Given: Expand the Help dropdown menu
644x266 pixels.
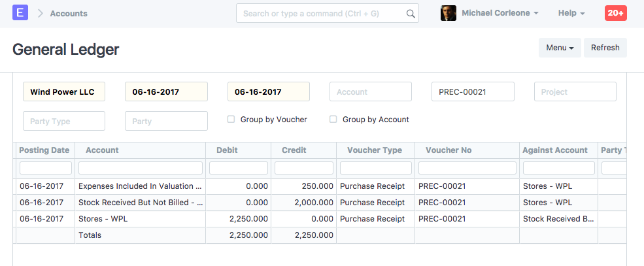Looking at the screenshot, I should 571,13.
